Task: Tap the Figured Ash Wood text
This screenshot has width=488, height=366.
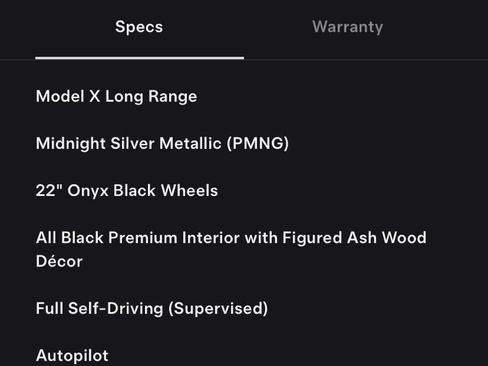Action: 354,238
